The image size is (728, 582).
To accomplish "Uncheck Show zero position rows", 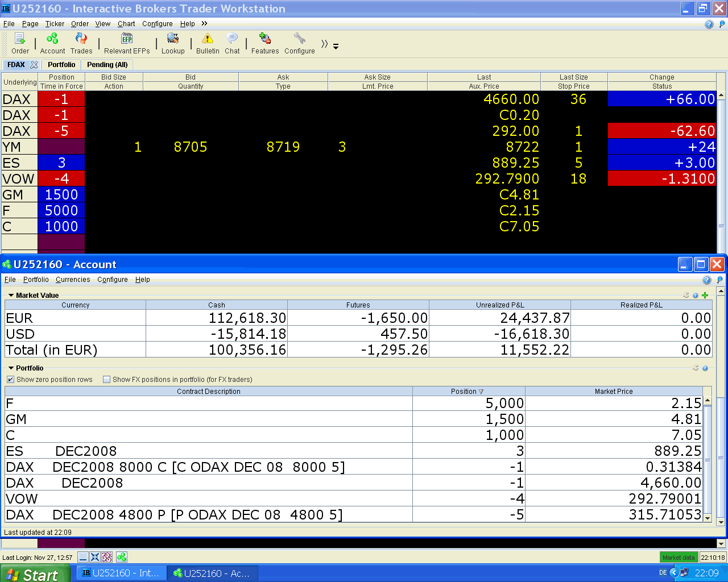I will click(10, 380).
